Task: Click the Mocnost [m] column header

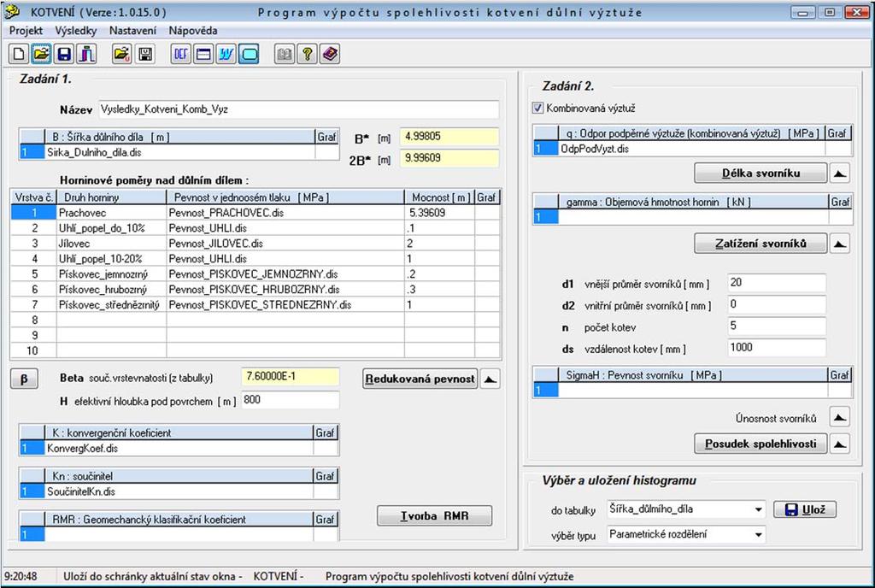Action: (x=440, y=197)
